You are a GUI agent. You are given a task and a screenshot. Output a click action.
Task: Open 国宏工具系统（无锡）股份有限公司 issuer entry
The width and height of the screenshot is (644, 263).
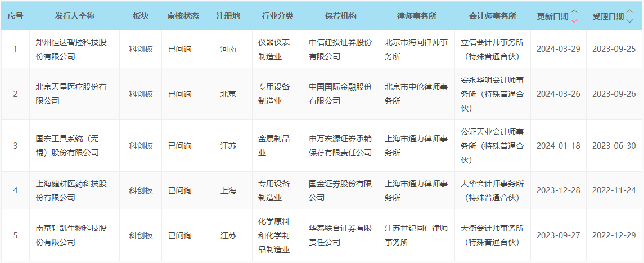click(67, 146)
